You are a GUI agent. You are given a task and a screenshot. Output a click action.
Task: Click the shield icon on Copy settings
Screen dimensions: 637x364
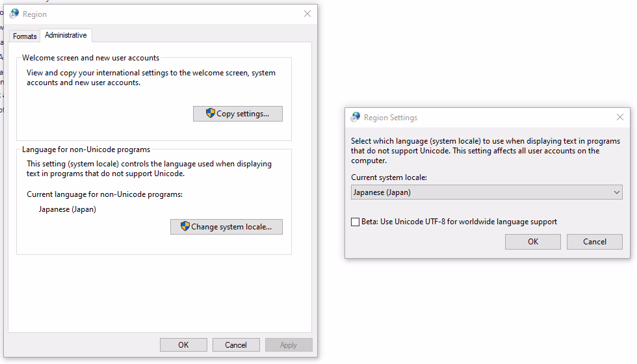tap(210, 113)
